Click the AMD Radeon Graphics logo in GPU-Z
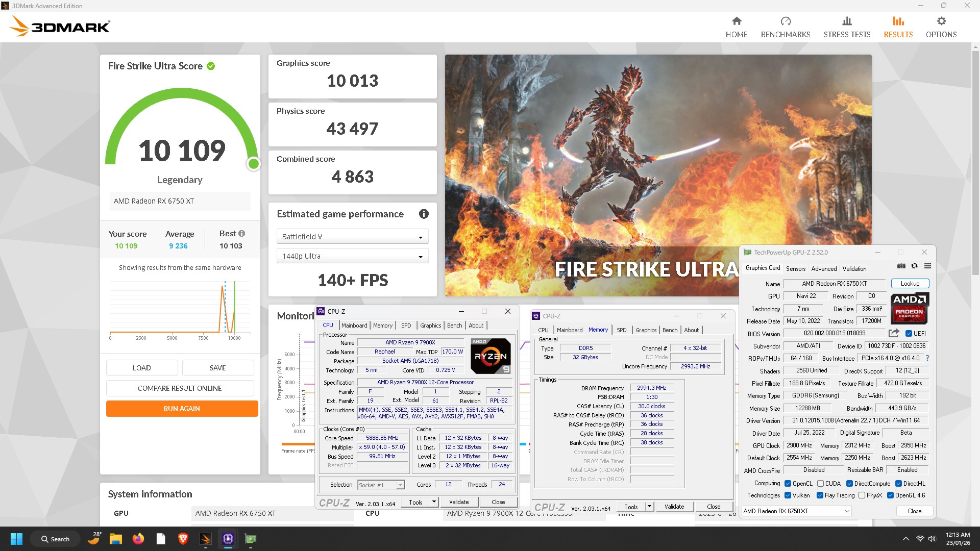This screenshot has height=551, width=980. pos(909,308)
